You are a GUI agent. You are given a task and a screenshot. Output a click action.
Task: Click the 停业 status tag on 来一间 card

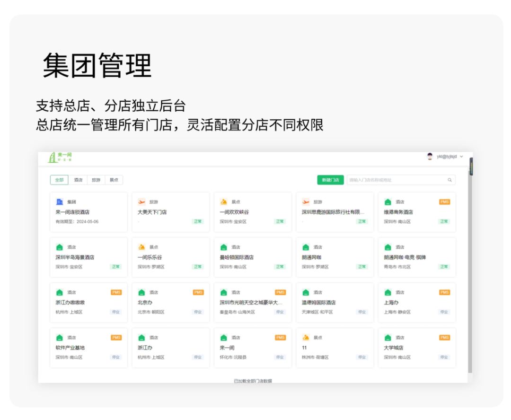coord(280,357)
